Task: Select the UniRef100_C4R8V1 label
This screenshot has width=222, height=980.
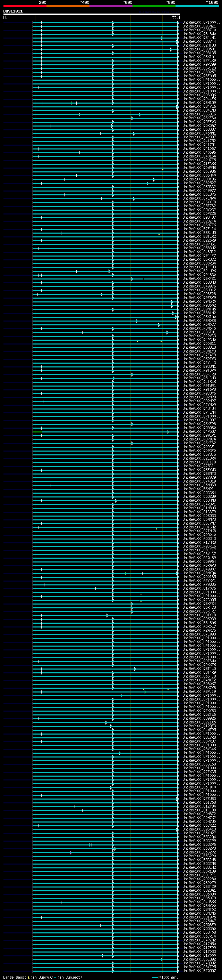Action: 199,504
